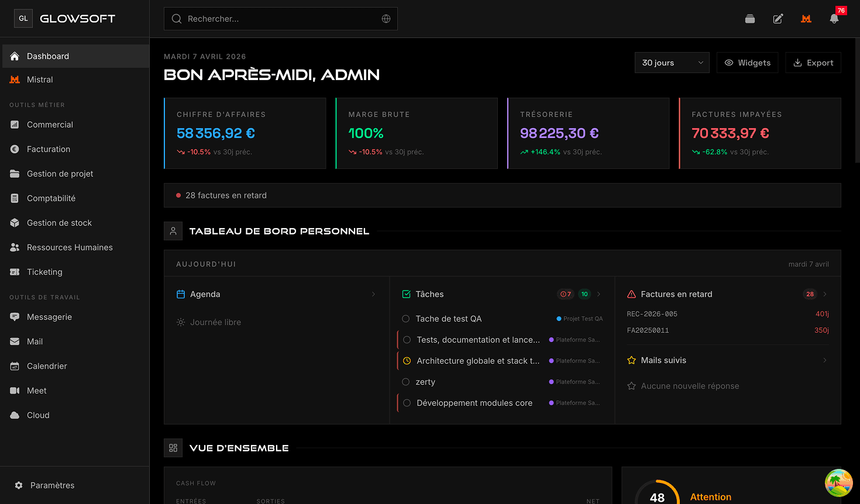Open the Mistral icon in top bar
Screen dimensions: 860x504
click(806, 19)
